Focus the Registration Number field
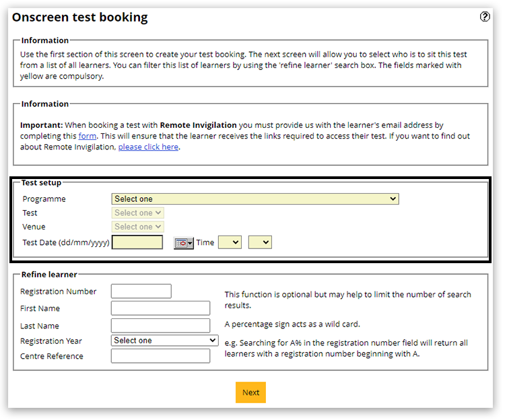This screenshot has width=505, height=420. (141, 291)
